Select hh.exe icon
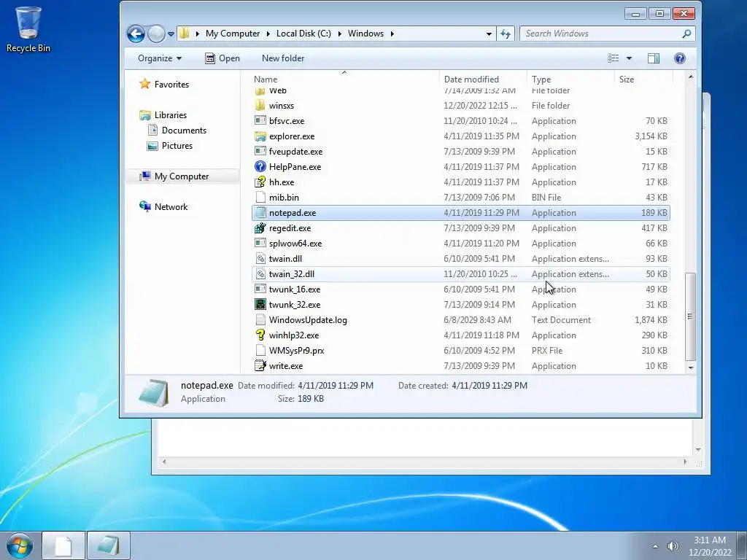Viewport: 747px width, 560px height. point(260,182)
